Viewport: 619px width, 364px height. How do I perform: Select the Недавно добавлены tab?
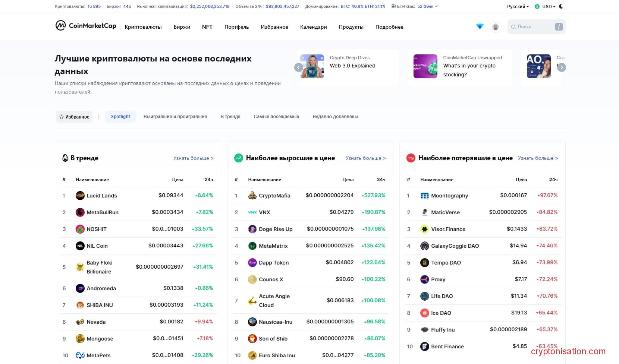(x=335, y=117)
